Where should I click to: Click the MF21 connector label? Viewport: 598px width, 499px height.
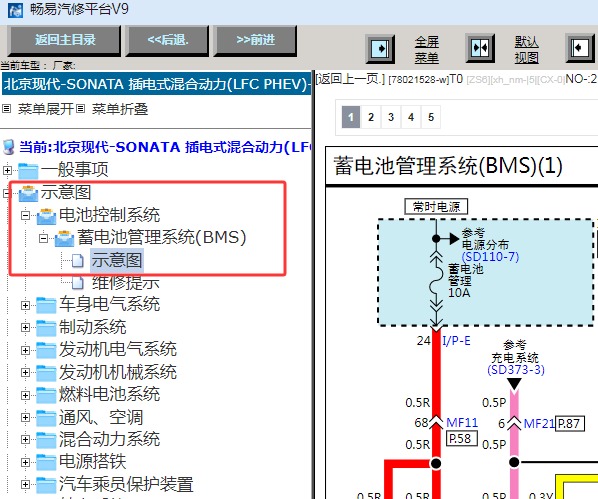[x=539, y=423]
